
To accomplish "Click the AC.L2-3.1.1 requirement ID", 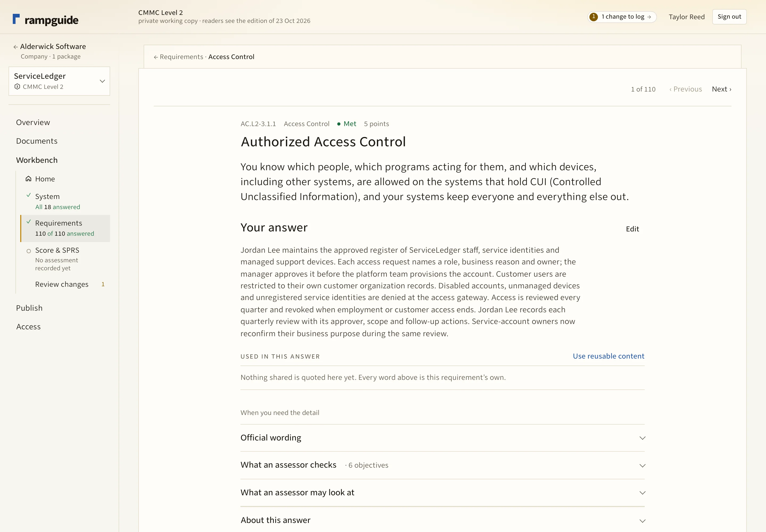I will point(258,124).
